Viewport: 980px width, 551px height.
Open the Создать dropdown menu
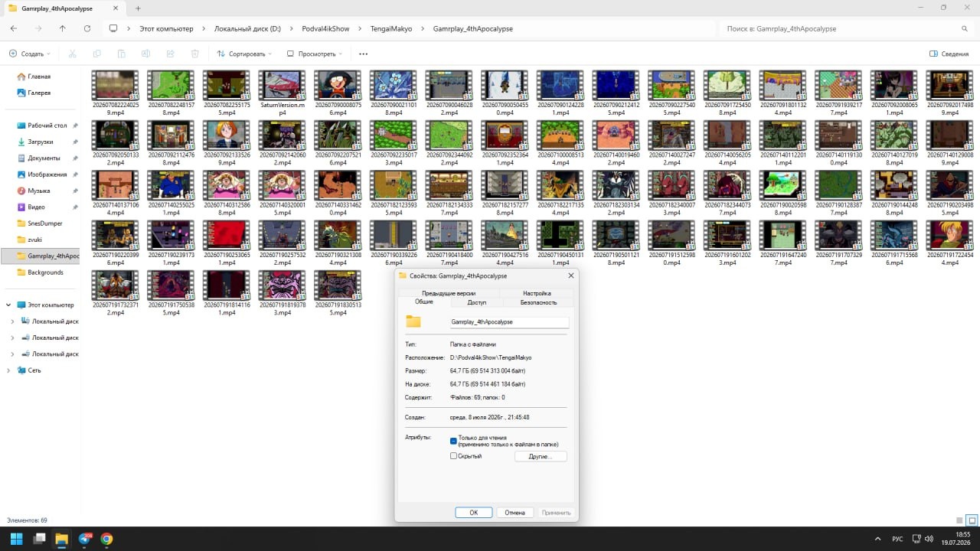30,54
